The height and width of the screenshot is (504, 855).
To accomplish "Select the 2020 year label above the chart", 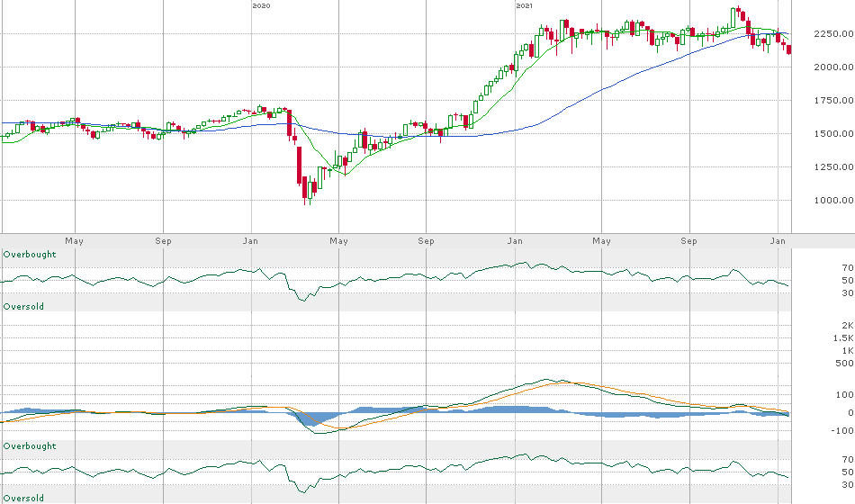I will pos(261,5).
